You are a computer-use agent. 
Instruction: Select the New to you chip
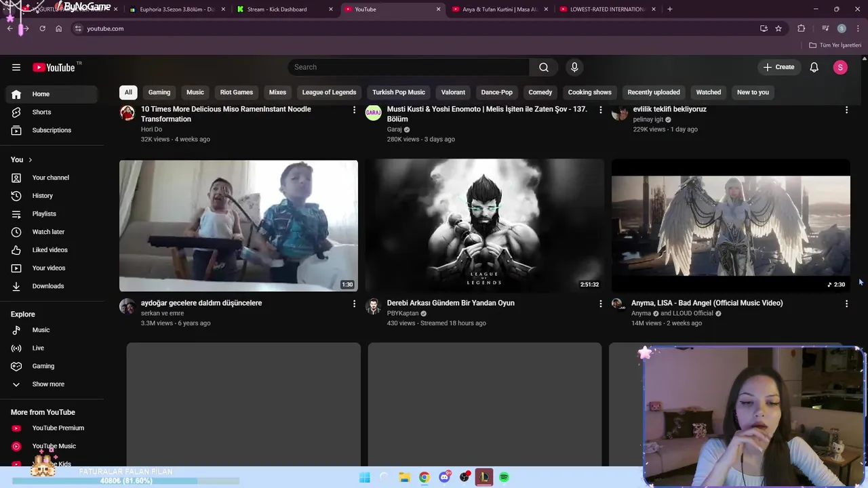(x=753, y=92)
